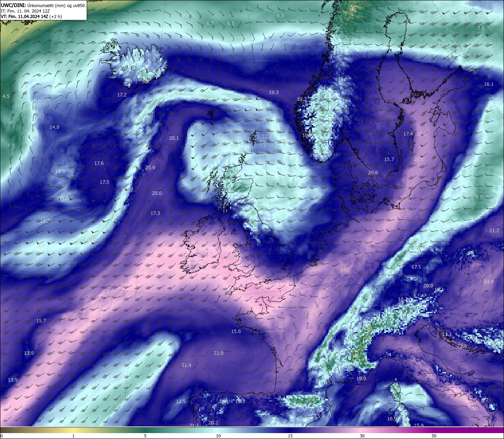Image resolution: width=504 pixels, height=439 pixels.
Task: Click the 26.2 value on the map
Action: pyautogui.click(x=421, y=134)
